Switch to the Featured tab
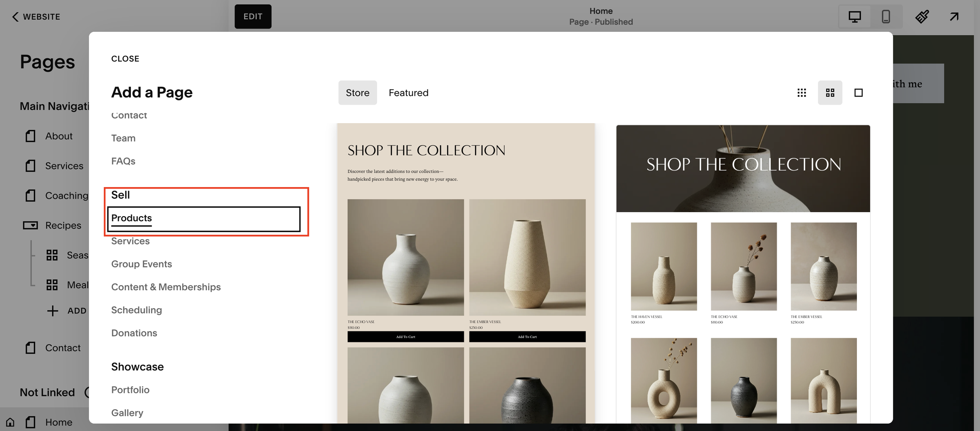The height and width of the screenshot is (431, 980). coord(408,93)
